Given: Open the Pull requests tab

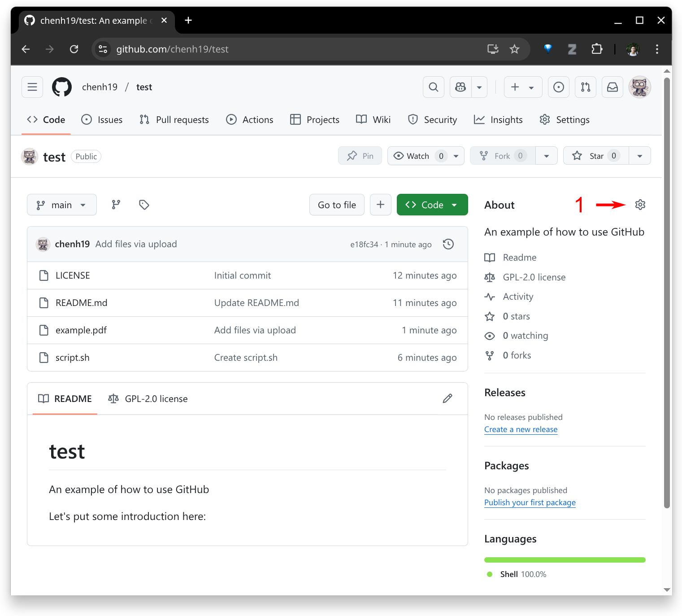Looking at the screenshot, I should click(174, 120).
